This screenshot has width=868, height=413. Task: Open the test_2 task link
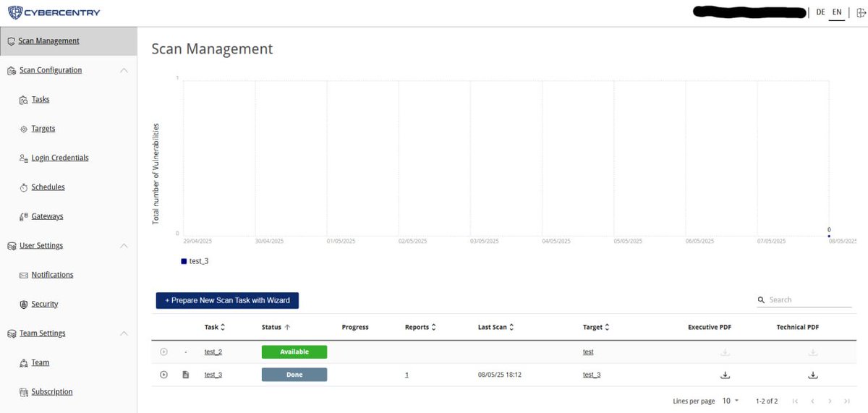coord(213,352)
